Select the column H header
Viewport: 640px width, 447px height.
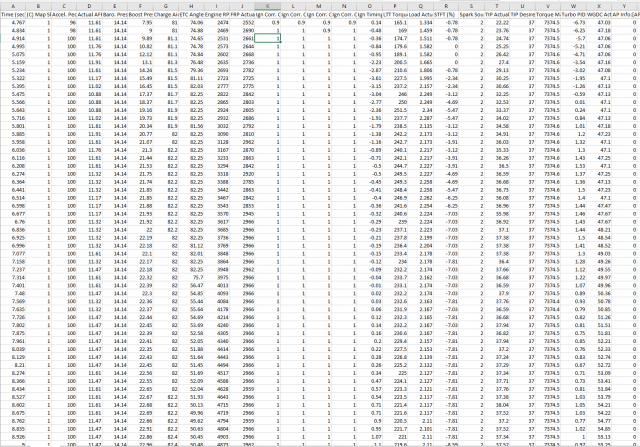(191, 6)
